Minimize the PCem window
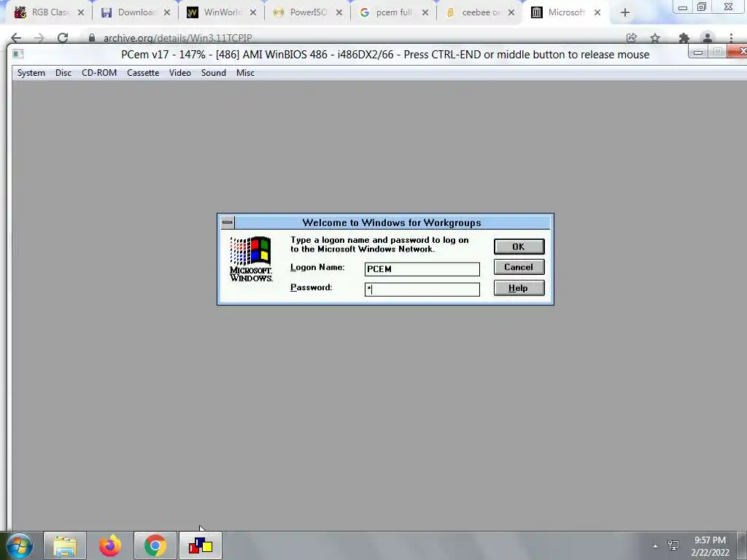The width and height of the screenshot is (747, 560). (x=698, y=52)
